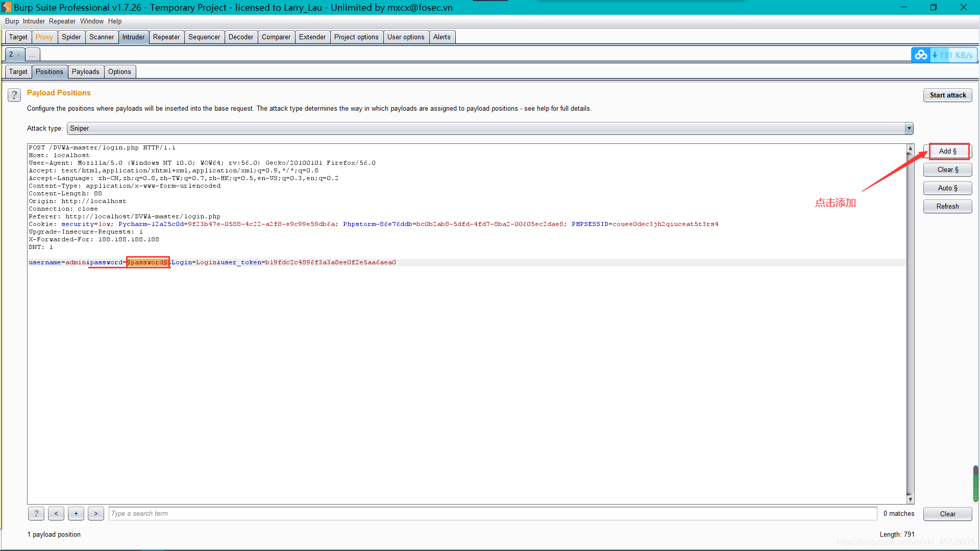Open the Repeater menu

point(62,21)
